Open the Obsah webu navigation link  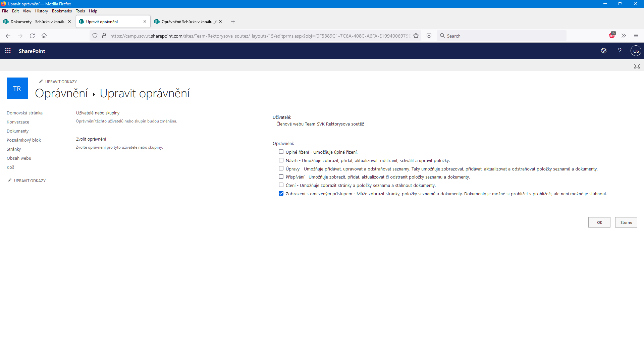[19, 158]
